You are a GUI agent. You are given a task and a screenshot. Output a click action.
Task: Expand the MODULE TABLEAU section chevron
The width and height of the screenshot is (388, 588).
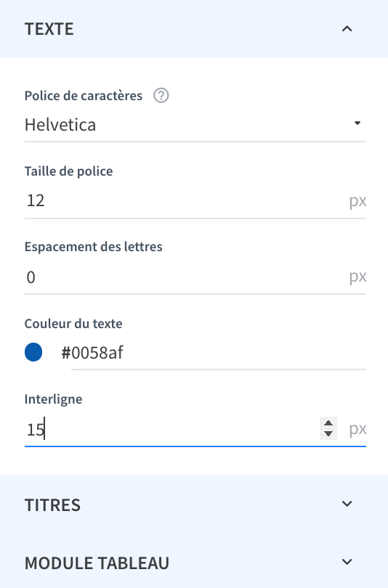tap(347, 562)
